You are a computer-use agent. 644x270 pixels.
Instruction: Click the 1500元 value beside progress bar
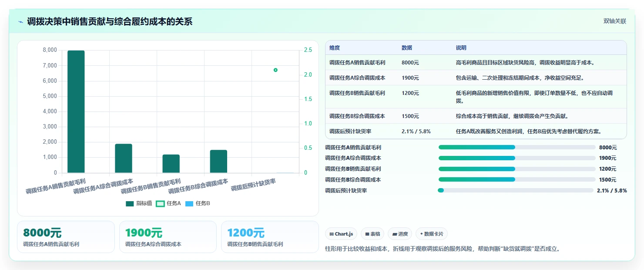(607, 179)
